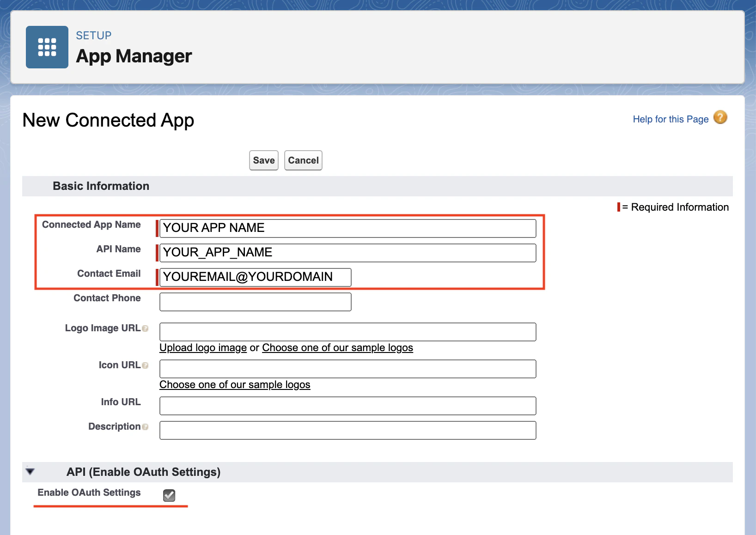Click the orange help question-mark icon

click(x=720, y=118)
